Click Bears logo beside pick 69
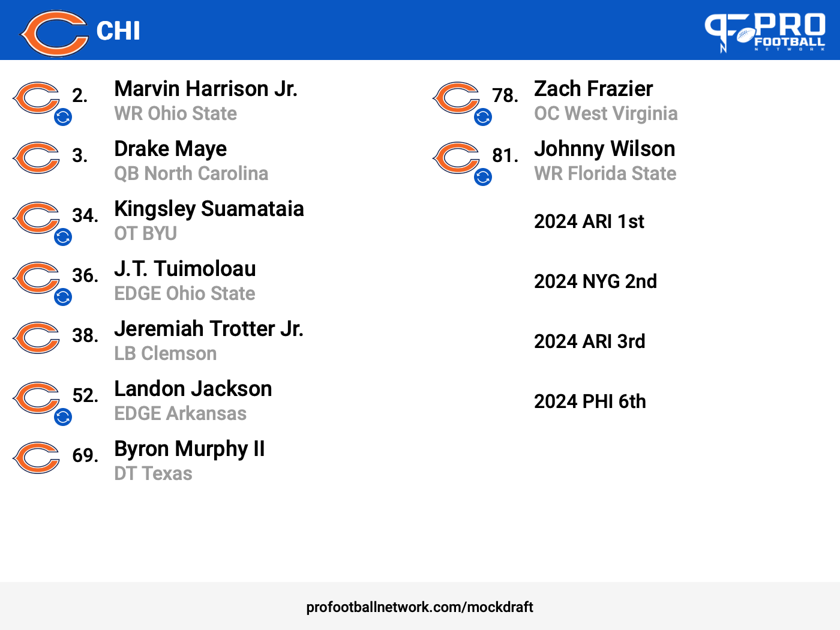This screenshot has width=840, height=630. click(x=36, y=458)
